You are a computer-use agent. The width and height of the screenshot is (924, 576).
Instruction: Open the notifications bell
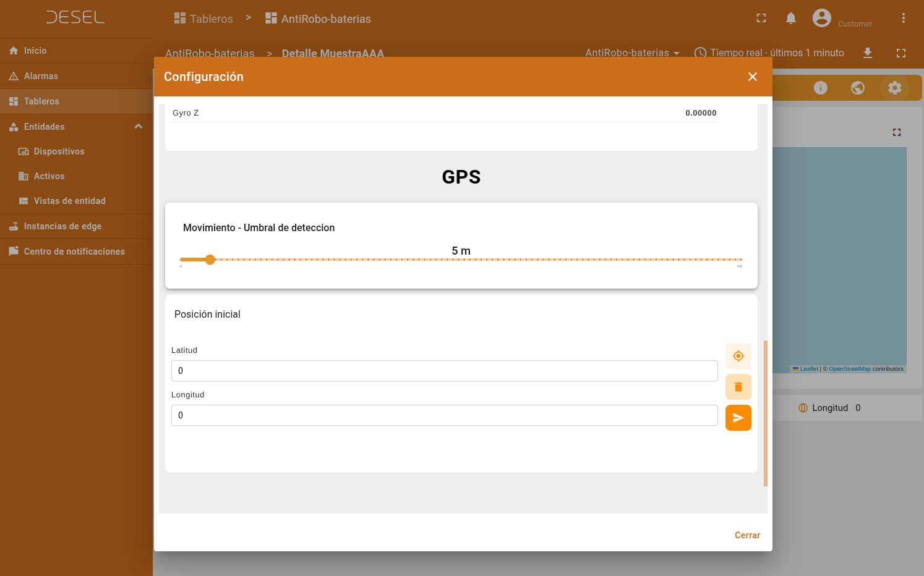click(x=790, y=18)
